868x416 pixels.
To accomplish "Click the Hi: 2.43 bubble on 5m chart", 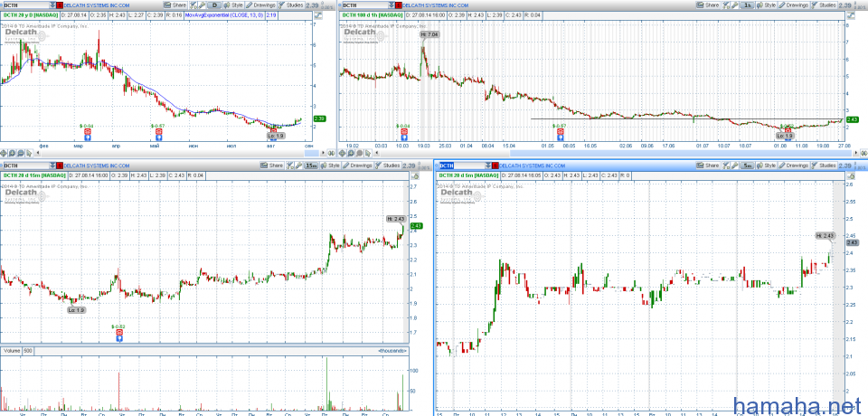I will [825, 236].
